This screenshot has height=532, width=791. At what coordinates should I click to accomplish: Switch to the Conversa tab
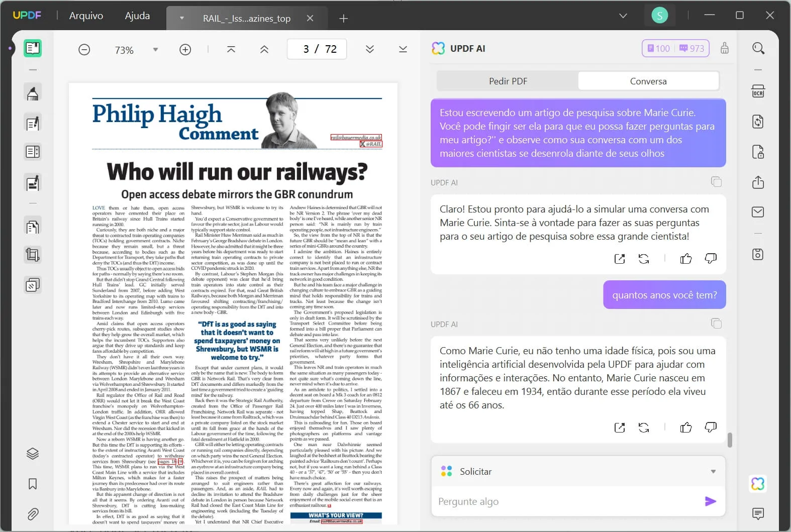[648, 81]
